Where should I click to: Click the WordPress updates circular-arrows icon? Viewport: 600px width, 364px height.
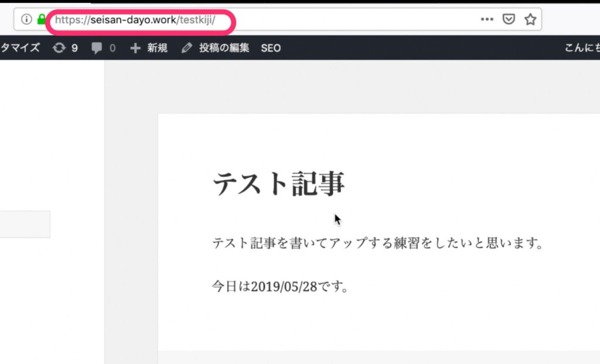59,48
